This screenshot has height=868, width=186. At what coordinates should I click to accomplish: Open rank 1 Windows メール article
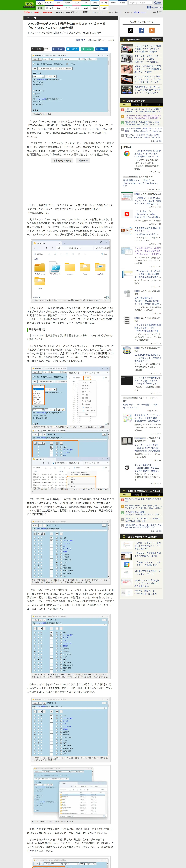pos(143,110)
